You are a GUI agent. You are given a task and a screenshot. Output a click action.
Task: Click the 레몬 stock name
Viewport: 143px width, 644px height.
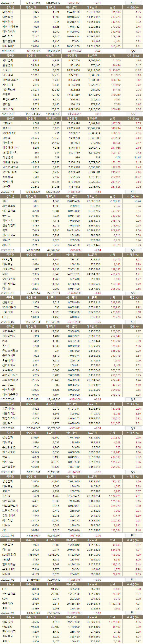coord(5,530)
